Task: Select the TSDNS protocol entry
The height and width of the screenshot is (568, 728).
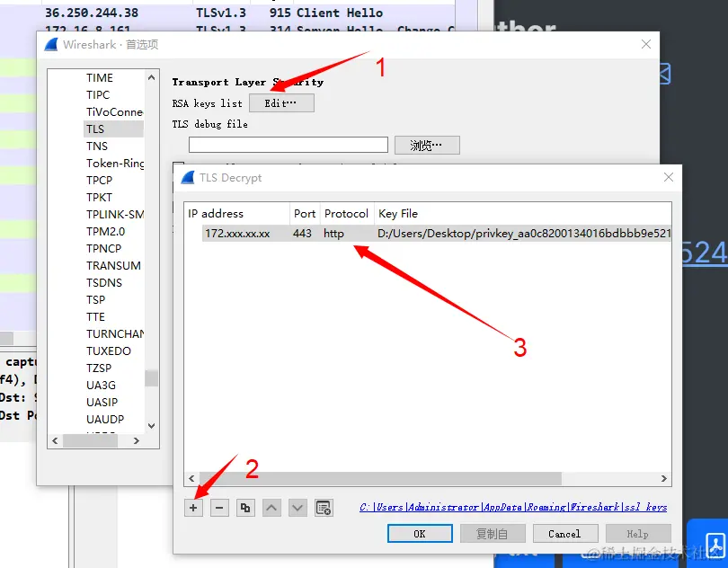Action: click(104, 283)
